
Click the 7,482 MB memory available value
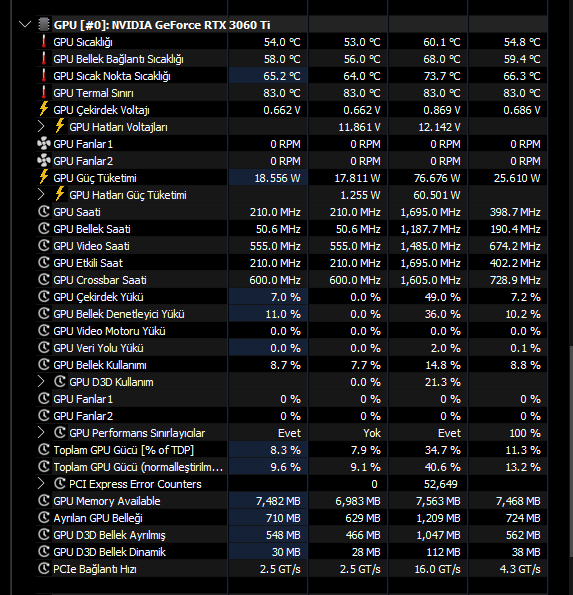click(278, 501)
